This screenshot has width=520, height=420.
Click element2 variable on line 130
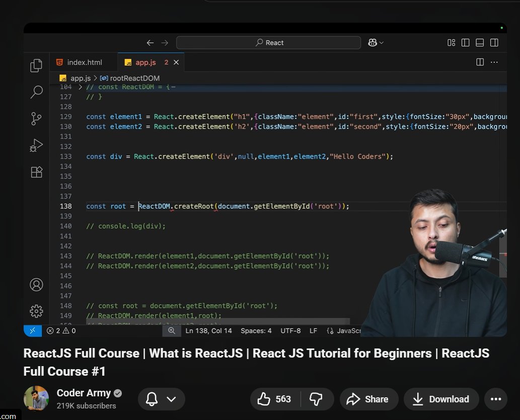point(126,126)
